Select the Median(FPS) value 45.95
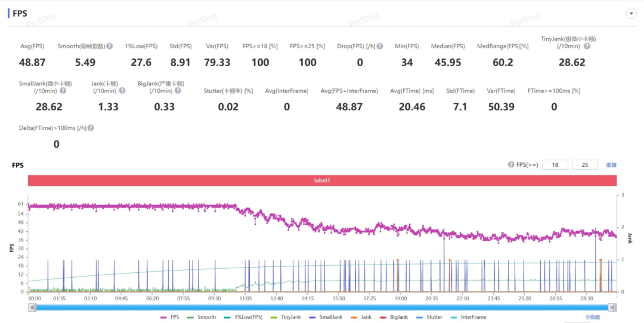644x323 pixels. [448, 63]
